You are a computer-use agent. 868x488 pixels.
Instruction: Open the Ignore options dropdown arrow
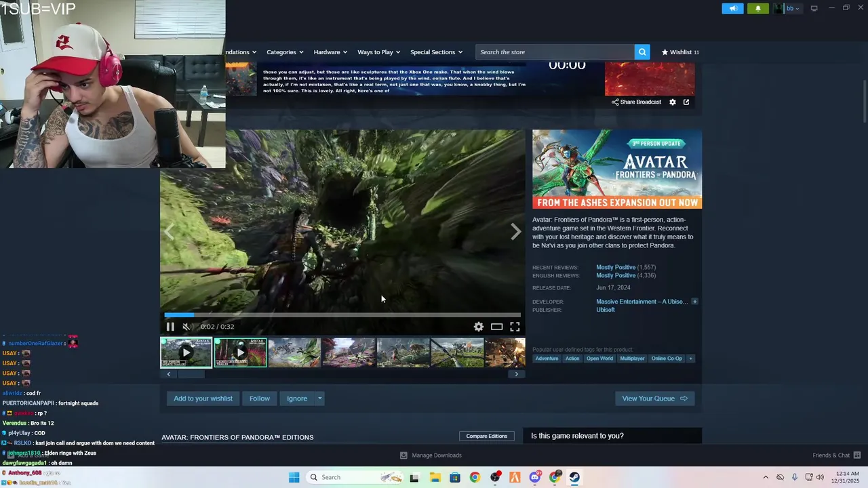pyautogui.click(x=319, y=399)
